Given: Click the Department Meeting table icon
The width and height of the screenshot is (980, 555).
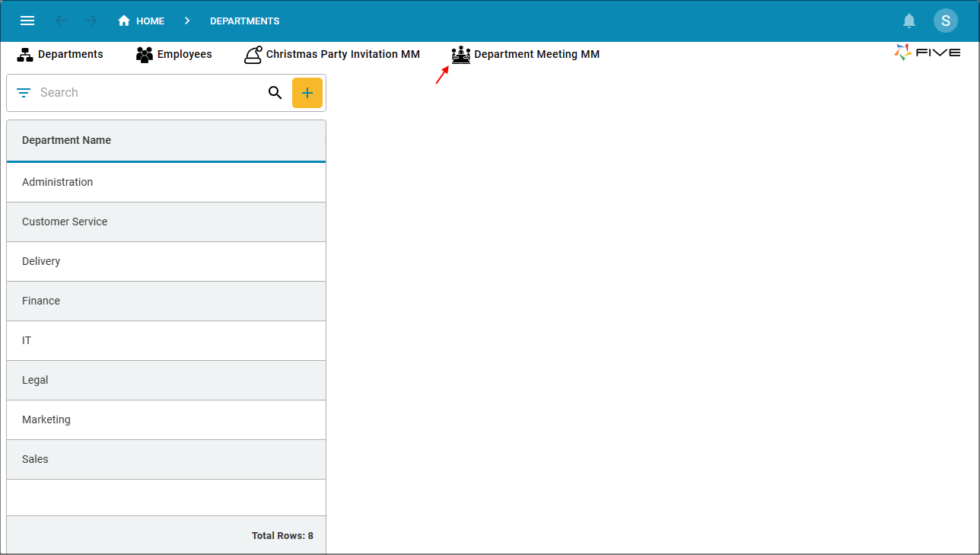Looking at the screenshot, I should [461, 55].
